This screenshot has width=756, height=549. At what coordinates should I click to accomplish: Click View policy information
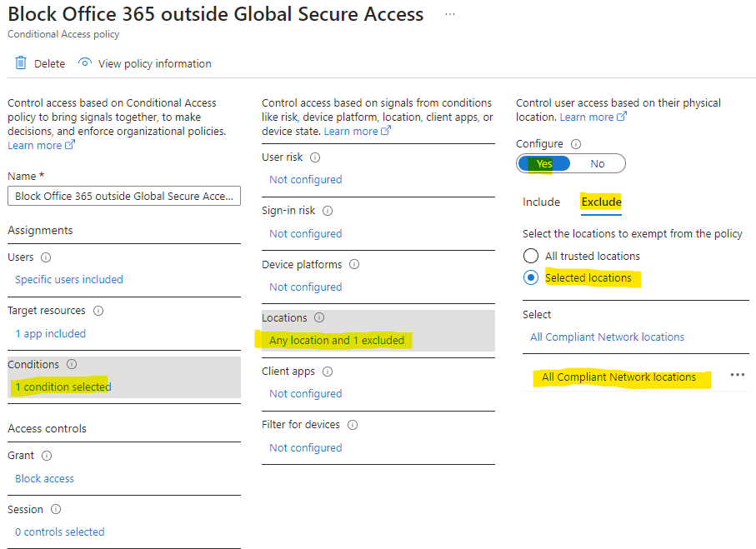(145, 63)
